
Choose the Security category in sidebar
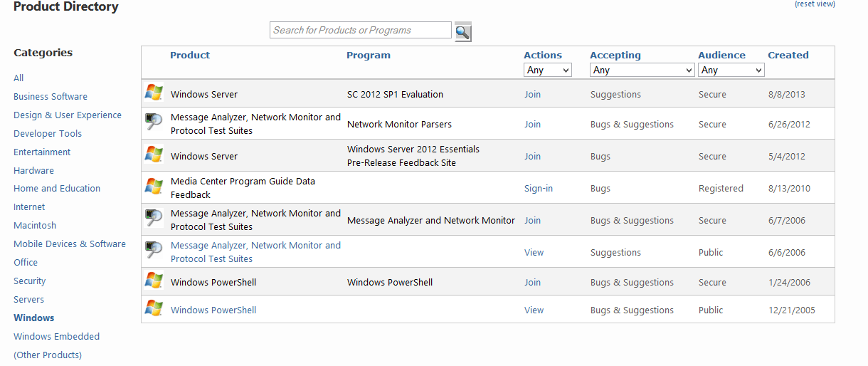point(30,281)
